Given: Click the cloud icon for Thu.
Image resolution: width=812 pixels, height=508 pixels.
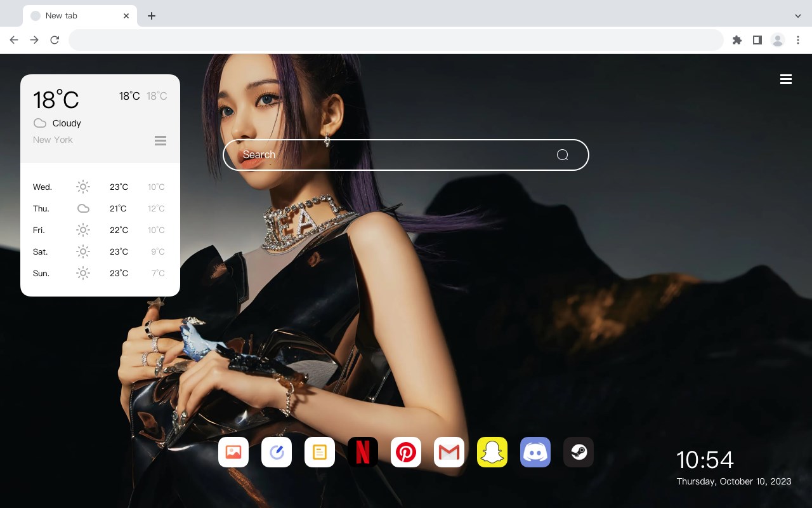Looking at the screenshot, I should [x=83, y=208].
